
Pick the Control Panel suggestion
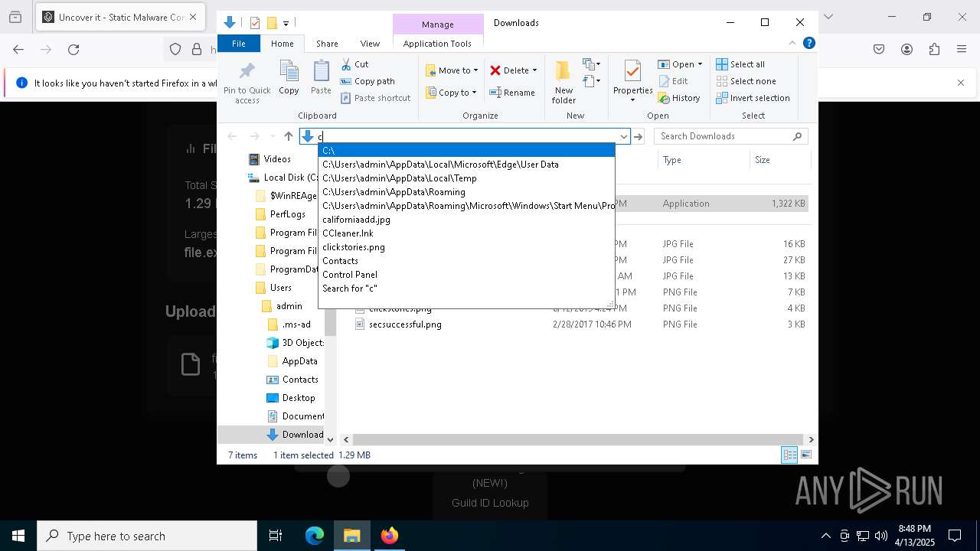[x=466, y=275]
